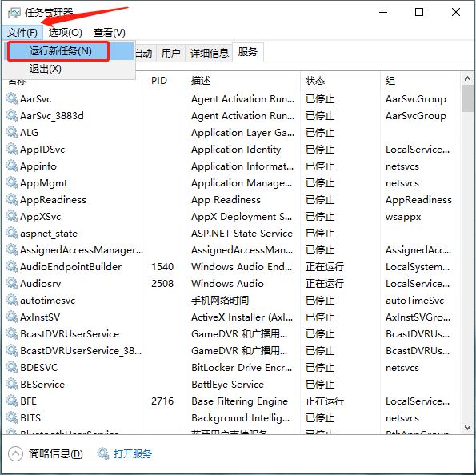Image resolution: width=476 pixels, height=475 pixels.
Task: Click the description ASP.NET State Service
Action: click(x=242, y=233)
